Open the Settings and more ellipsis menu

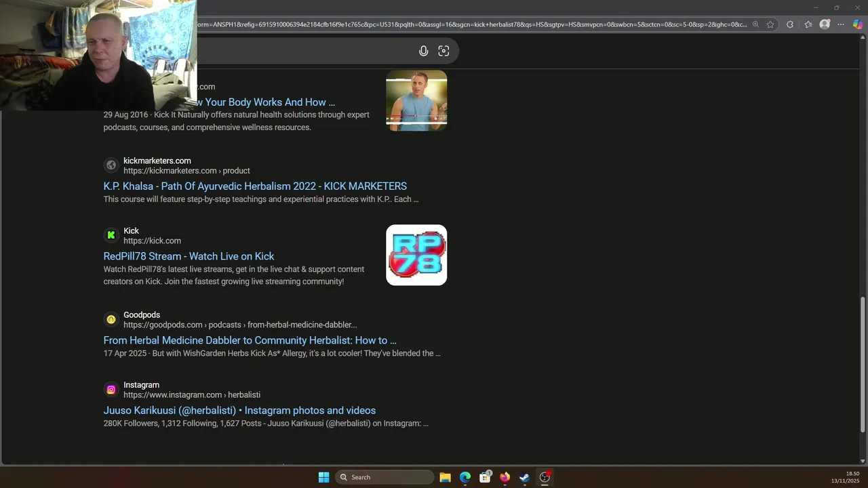coord(841,24)
